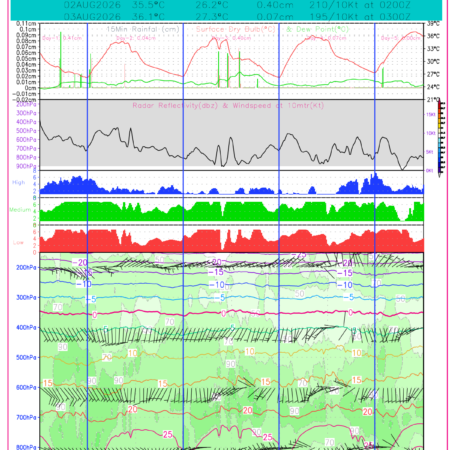Click the '210/10Kt at 0200Z' wind entry
The image size is (450, 450).
click(x=360, y=5)
